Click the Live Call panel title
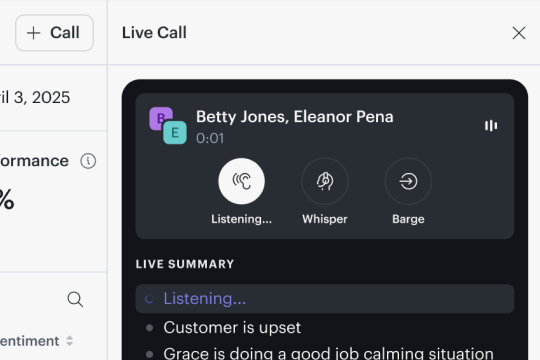Viewport: 540px width, 360px height. pyautogui.click(x=154, y=33)
